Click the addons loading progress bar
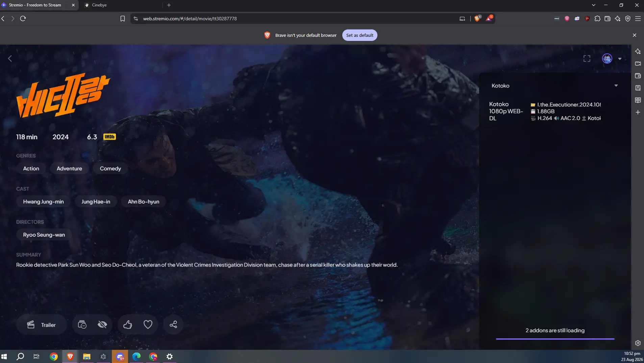 pyautogui.click(x=555, y=339)
